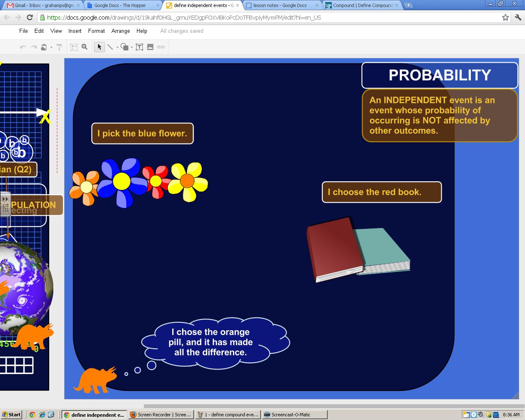Click the clipboard paste icon
The image size is (525, 420).
pyautogui.click(x=44, y=47)
